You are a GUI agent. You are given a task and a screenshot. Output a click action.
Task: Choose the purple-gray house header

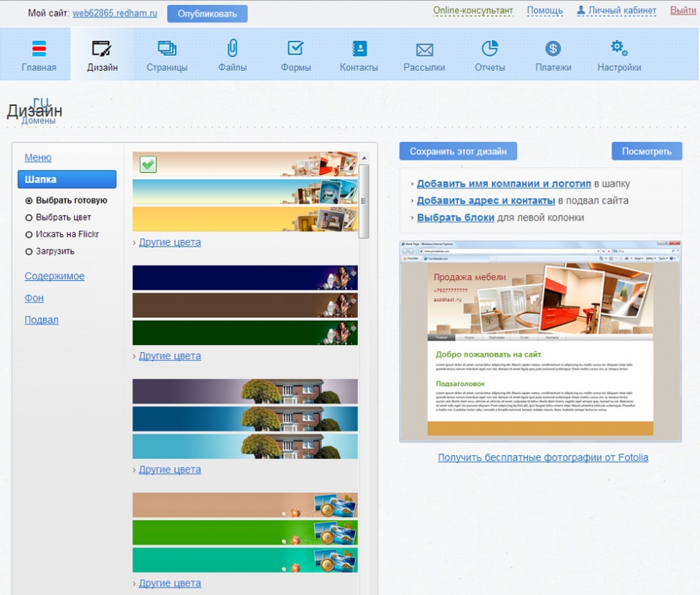245,392
